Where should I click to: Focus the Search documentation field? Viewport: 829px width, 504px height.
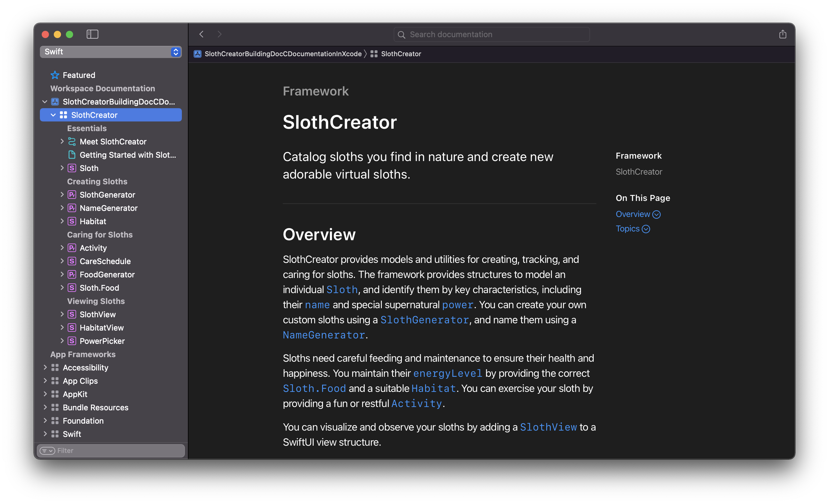point(492,35)
